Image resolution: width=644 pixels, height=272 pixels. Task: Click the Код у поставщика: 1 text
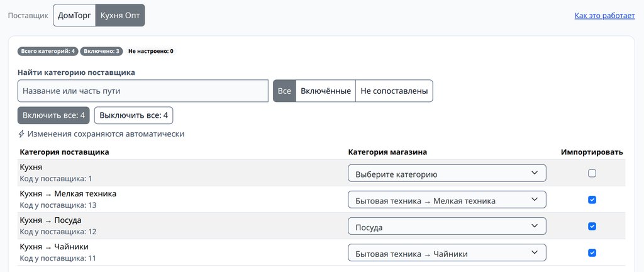(56, 179)
